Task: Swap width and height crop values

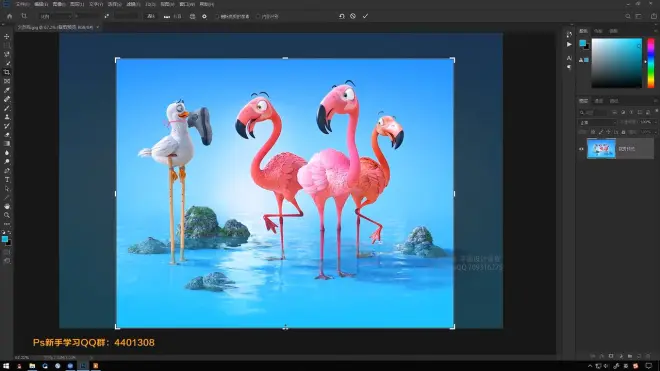Action: pyautogui.click(x=106, y=16)
